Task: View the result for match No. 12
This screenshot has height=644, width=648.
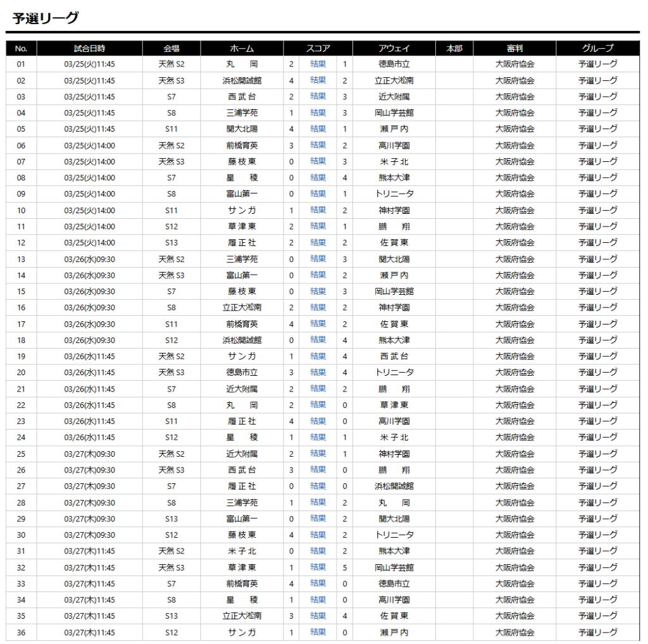Action: tap(318, 243)
